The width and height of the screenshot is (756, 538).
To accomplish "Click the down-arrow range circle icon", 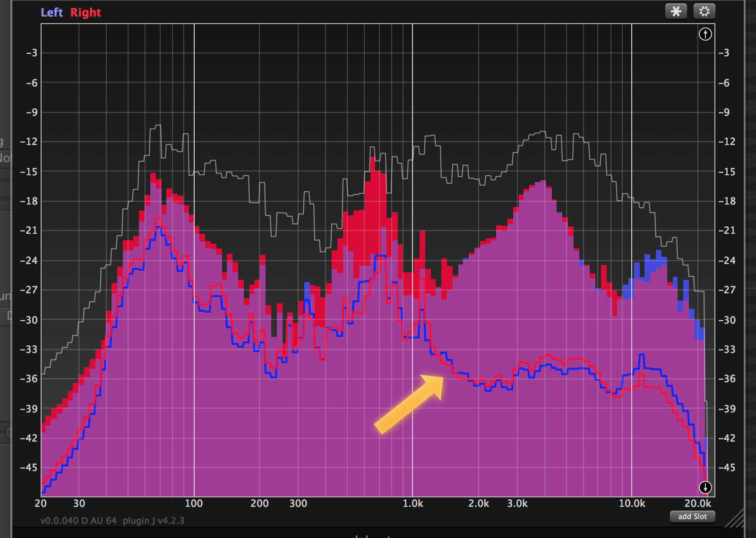I will pos(705,487).
